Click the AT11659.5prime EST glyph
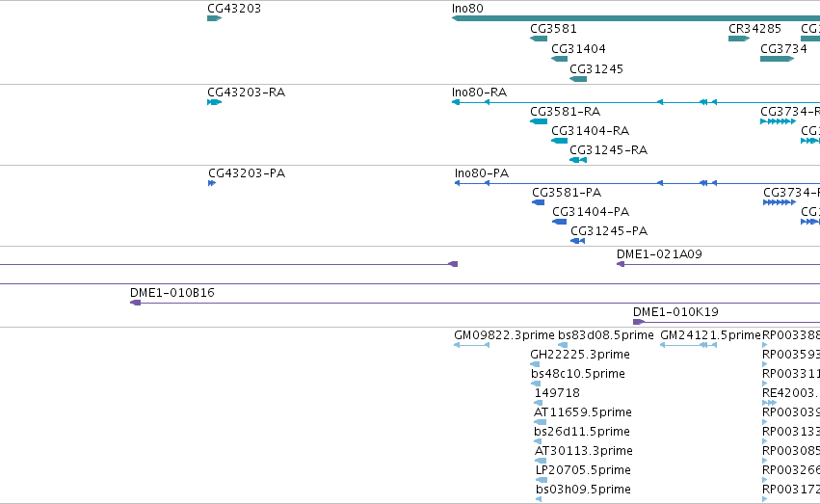The width and height of the screenshot is (820, 504). (x=540, y=422)
